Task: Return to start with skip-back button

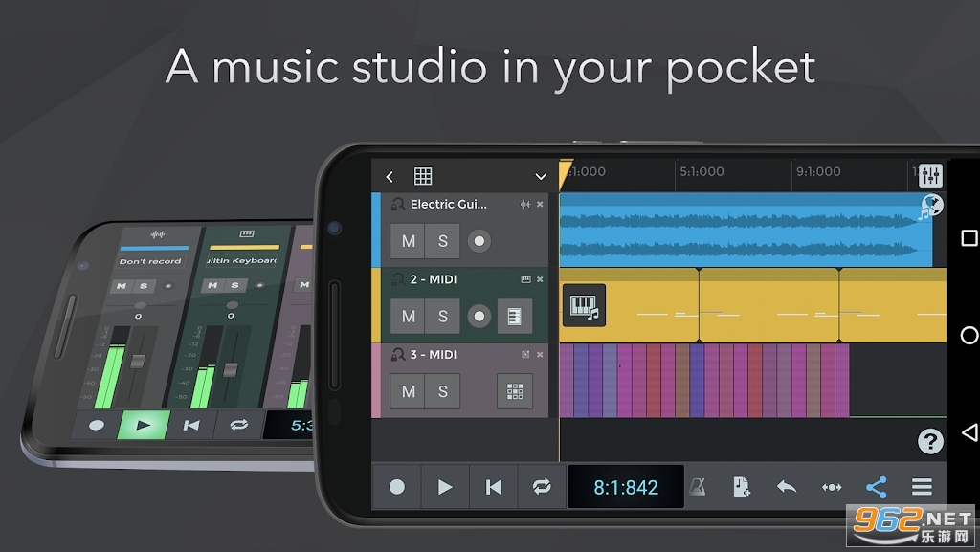Action: 493,486
